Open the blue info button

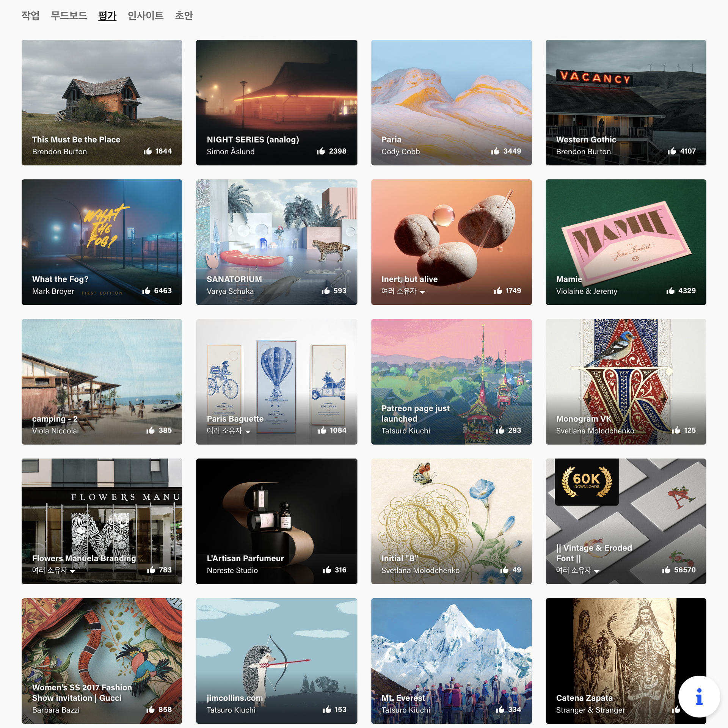click(699, 697)
